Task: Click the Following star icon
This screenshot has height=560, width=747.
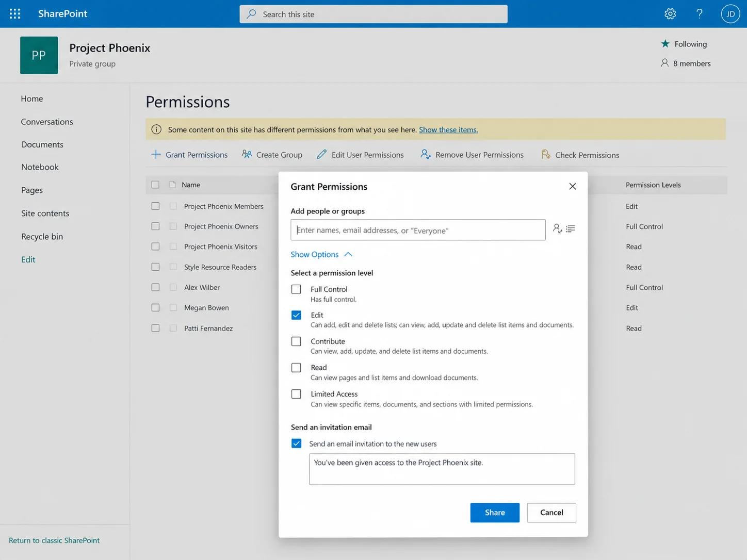Action: [x=665, y=44]
